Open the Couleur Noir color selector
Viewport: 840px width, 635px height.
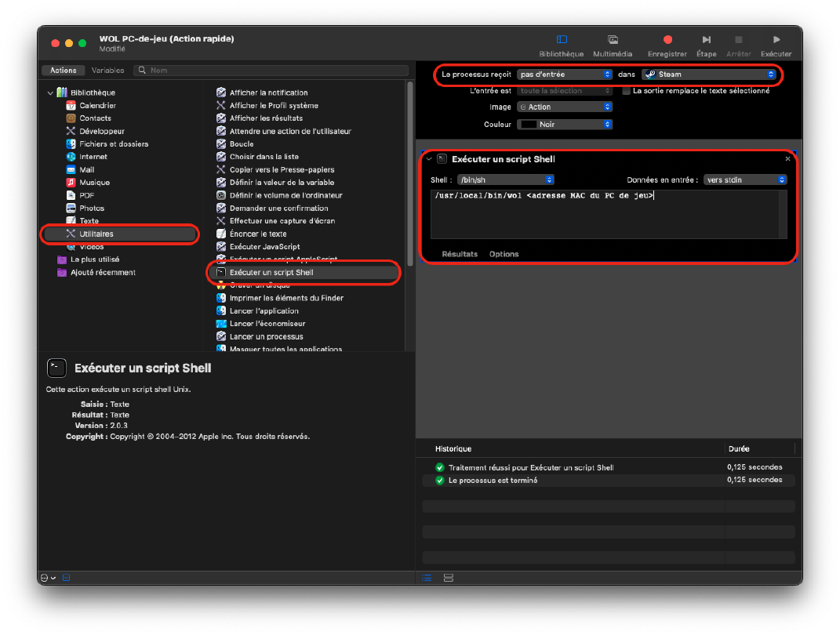(565, 124)
